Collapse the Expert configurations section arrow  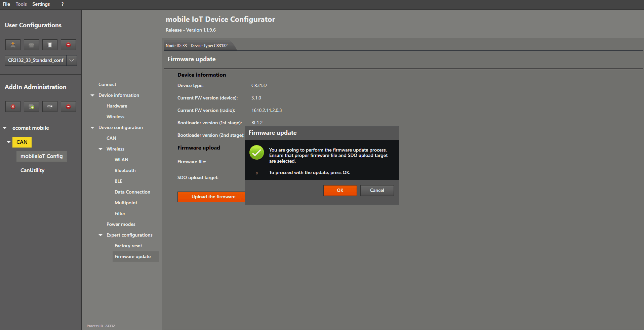[100, 235]
